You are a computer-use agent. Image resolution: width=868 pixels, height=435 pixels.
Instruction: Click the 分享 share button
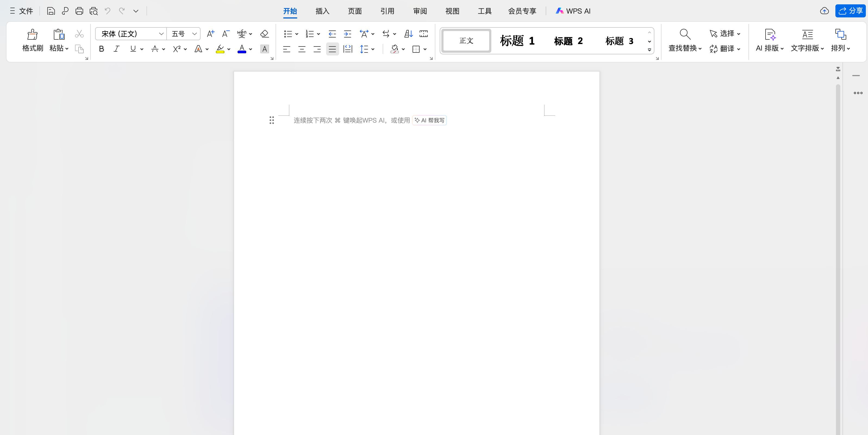click(850, 11)
